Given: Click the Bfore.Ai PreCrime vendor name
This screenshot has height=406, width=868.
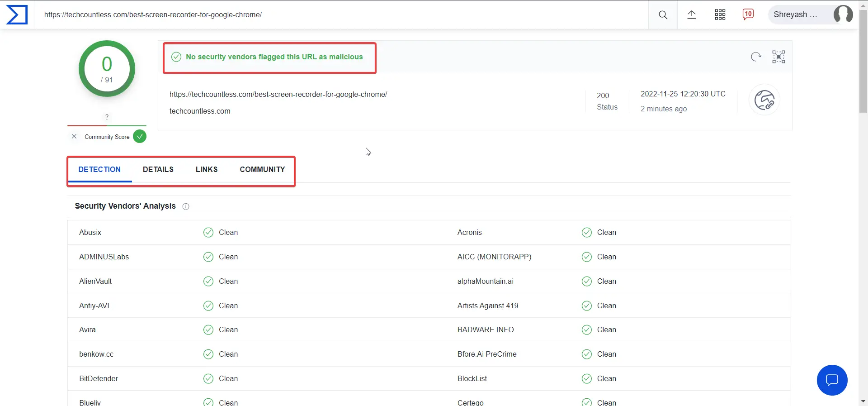Looking at the screenshot, I should coord(487,354).
